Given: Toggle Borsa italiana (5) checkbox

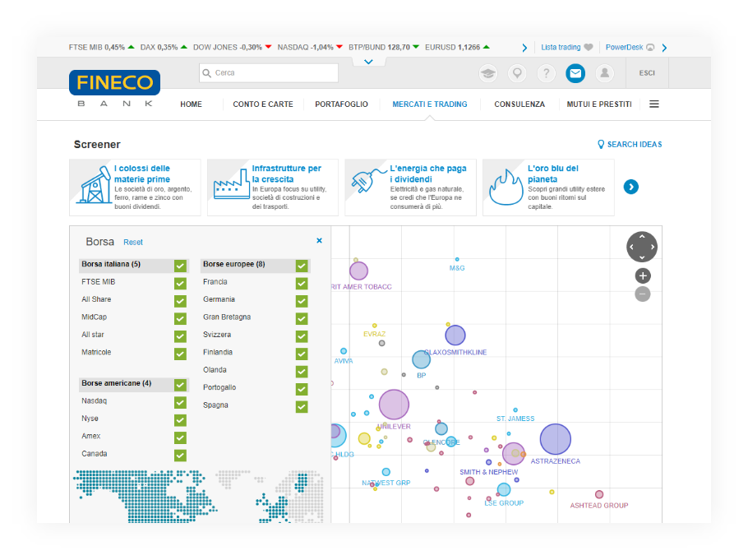Looking at the screenshot, I should pos(180,266).
